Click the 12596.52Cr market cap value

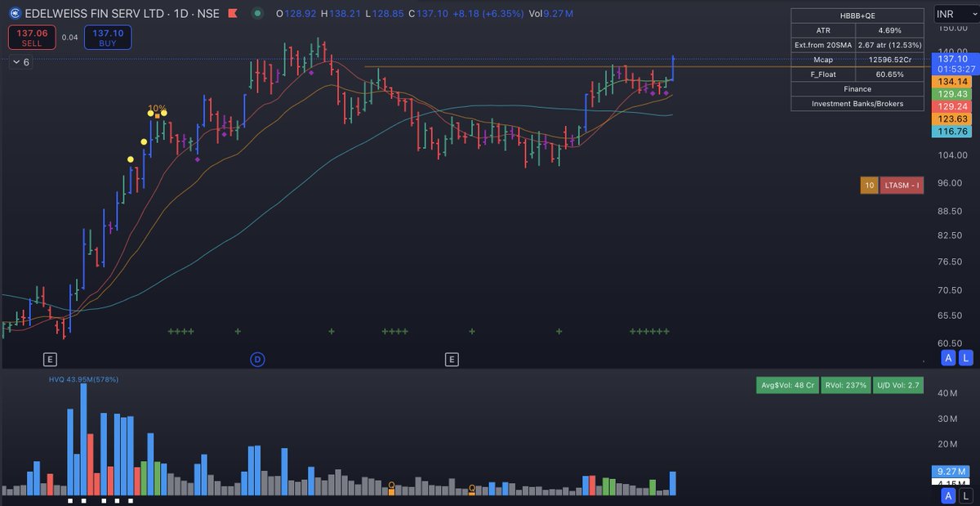pyautogui.click(x=890, y=60)
